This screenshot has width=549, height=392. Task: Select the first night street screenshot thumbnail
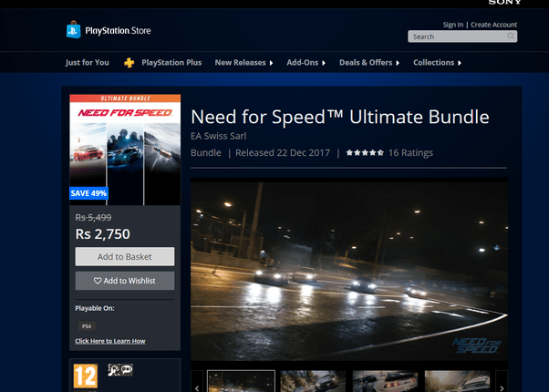[x=242, y=381]
